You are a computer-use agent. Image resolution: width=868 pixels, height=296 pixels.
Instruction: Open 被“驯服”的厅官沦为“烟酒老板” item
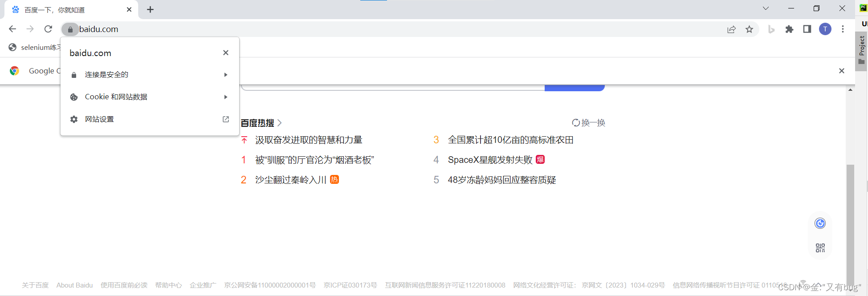314,160
